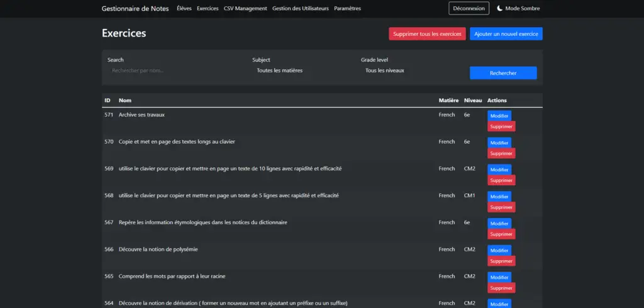This screenshot has height=308, width=644.
Task: Click the moon icon beside Mode Sombre
Action: tap(500, 8)
